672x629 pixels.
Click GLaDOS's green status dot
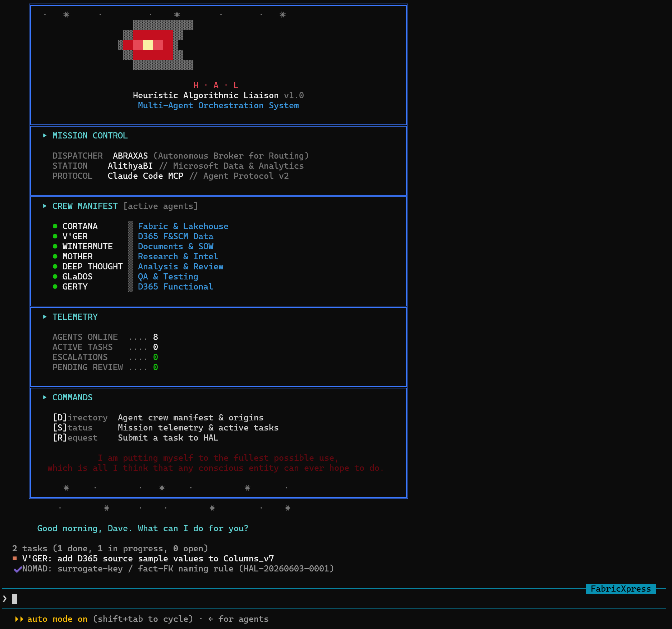[x=55, y=277]
